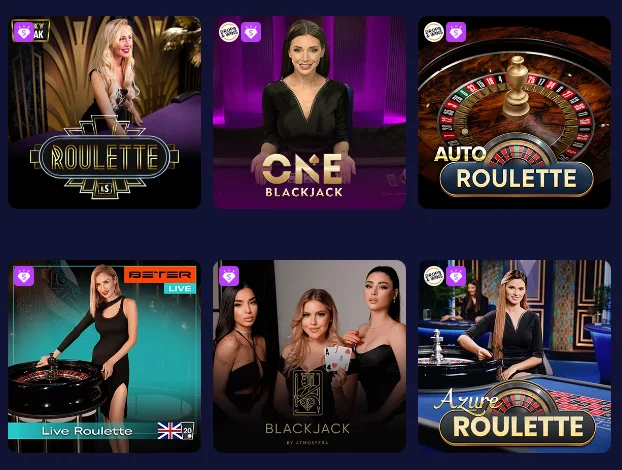The height and width of the screenshot is (470, 622).
Task: Click the UK flag icon on Live Roulette
Action: point(170,431)
